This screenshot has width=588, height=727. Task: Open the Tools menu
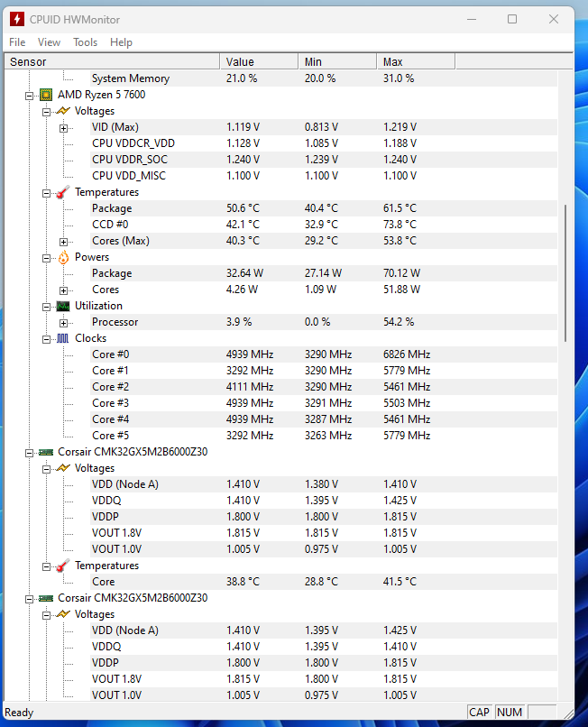(x=85, y=42)
